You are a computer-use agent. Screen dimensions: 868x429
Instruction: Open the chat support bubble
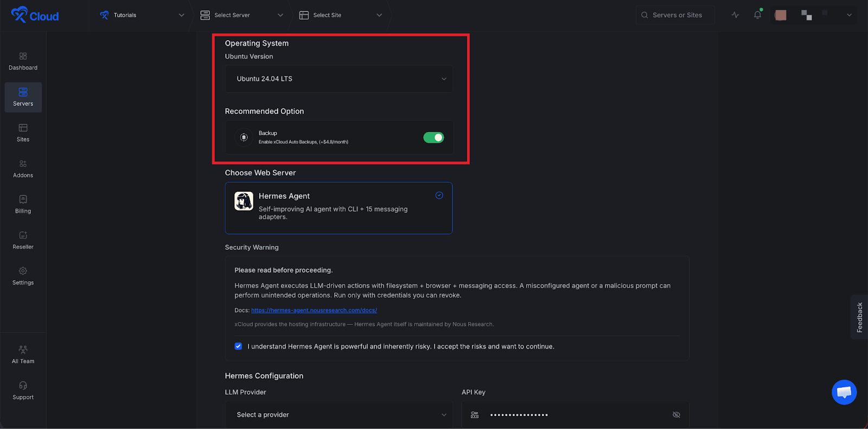(x=844, y=392)
